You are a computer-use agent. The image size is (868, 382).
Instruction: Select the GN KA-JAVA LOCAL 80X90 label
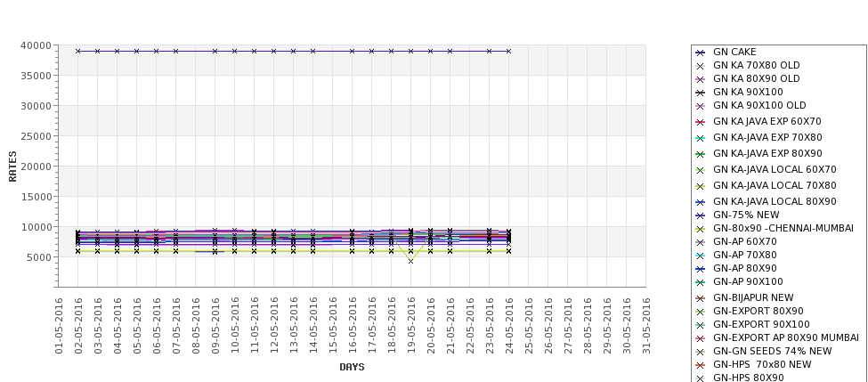pos(775,201)
